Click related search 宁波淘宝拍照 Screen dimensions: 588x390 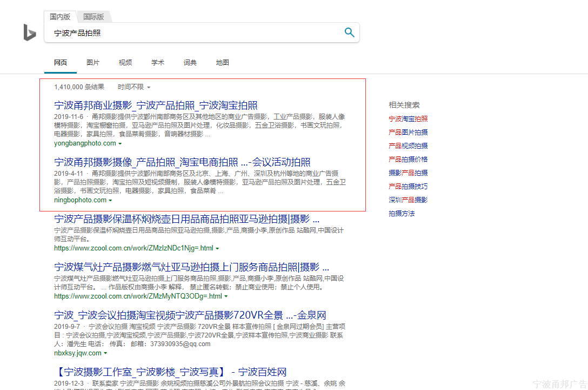[x=408, y=119]
